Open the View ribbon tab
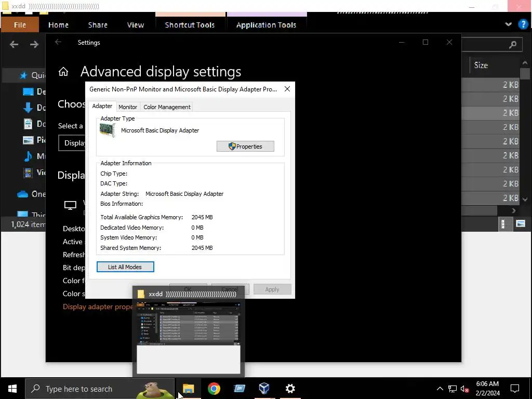The height and width of the screenshot is (399, 532). (x=136, y=25)
